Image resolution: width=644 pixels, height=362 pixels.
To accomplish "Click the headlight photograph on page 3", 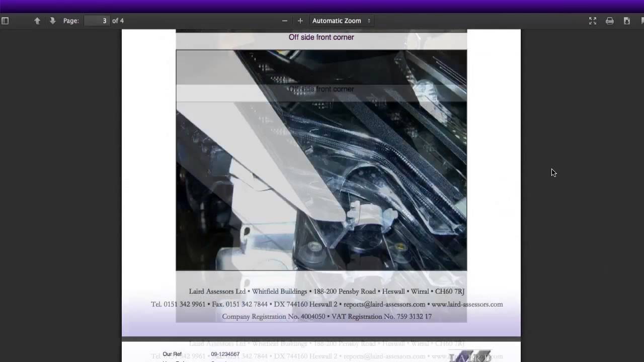I will (321, 160).
